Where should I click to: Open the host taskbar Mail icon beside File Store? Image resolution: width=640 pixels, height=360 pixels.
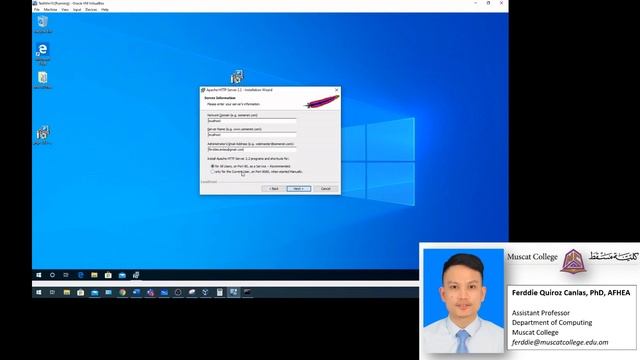click(x=94, y=292)
